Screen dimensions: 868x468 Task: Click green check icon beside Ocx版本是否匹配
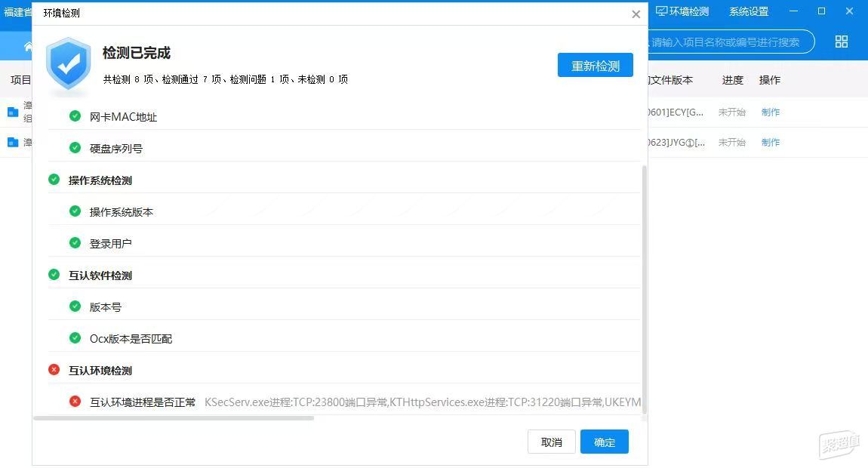(75, 338)
